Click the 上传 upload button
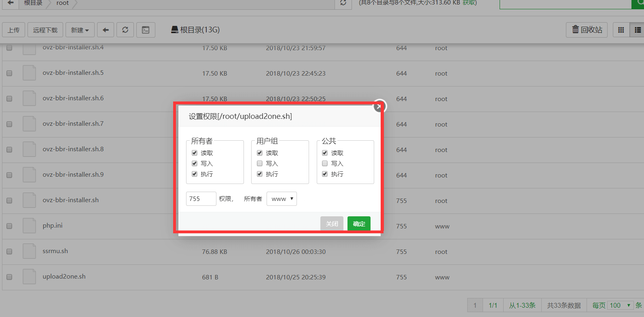Viewport: 644px width, 317px height. 14,30
